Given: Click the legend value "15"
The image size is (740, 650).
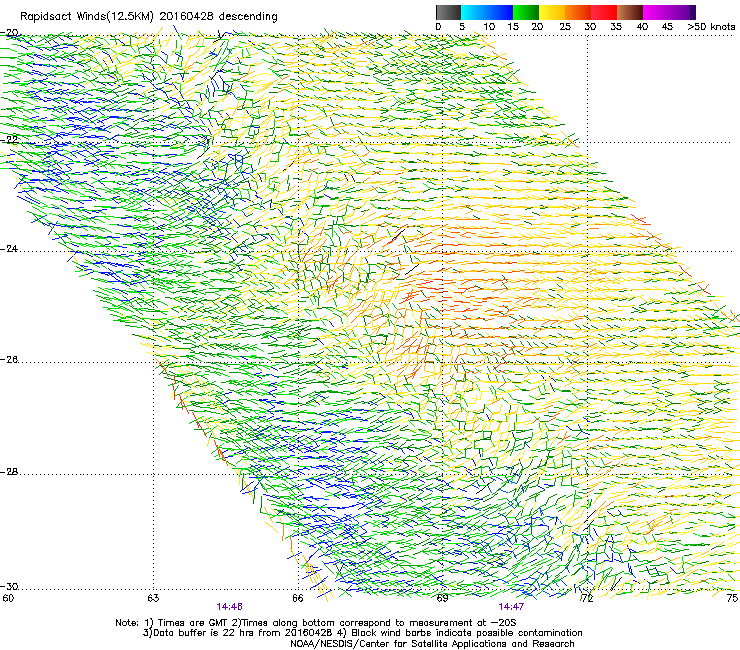Looking at the screenshot, I should [x=513, y=27].
